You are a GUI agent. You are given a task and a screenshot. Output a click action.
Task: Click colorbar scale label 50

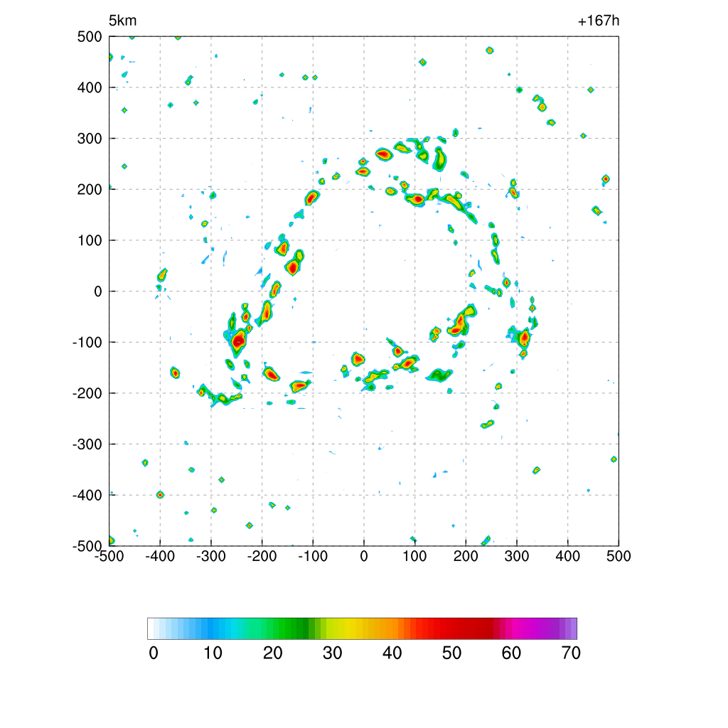coord(451,653)
